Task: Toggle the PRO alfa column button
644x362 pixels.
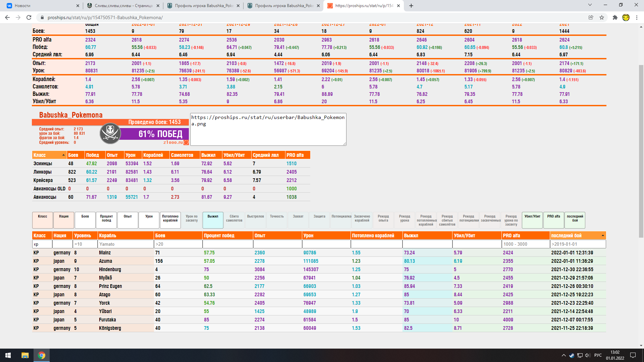Action: pos(553,220)
